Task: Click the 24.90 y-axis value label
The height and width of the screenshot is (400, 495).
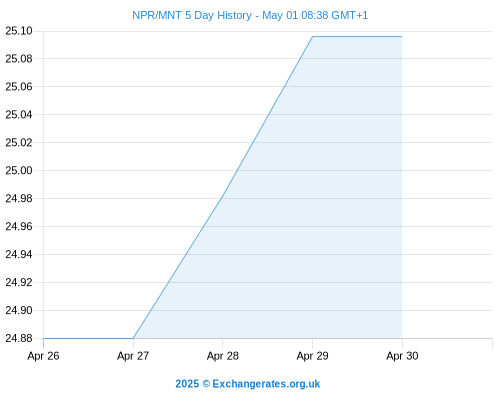Action: click(x=19, y=310)
